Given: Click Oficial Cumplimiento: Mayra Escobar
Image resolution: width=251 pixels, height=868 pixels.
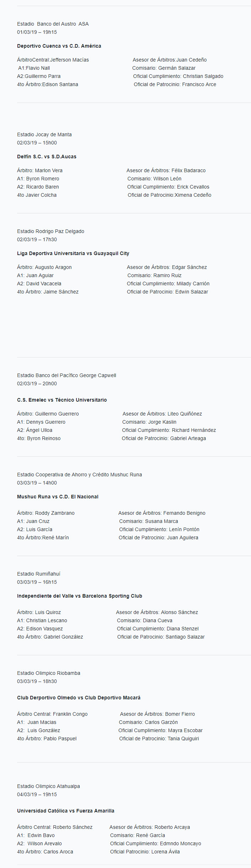Looking at the screenshot, I should click(160, 730).
